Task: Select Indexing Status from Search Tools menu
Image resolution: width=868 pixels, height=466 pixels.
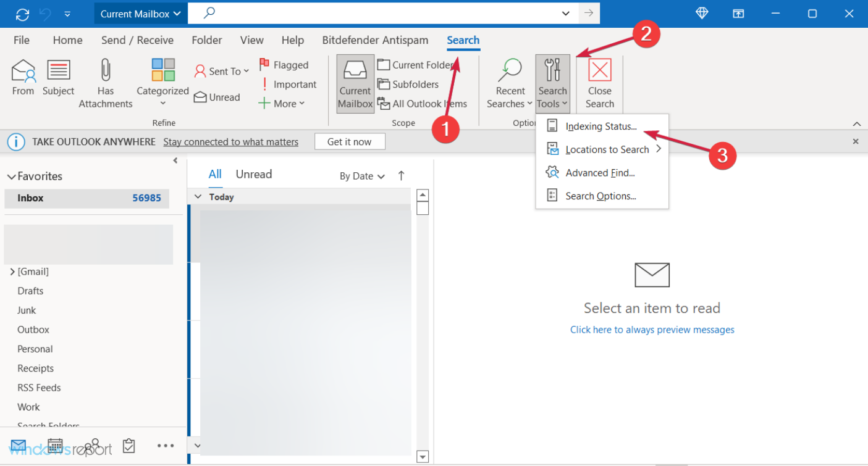Action: (600, 126)
